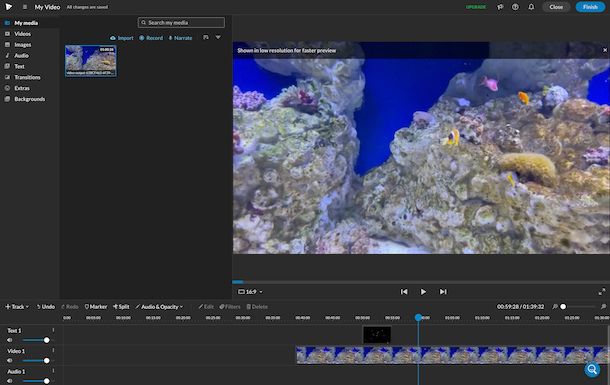This screenshot has height=385, width=610.
Task: Mute the Audio 1 track
Action: (10, 381)
